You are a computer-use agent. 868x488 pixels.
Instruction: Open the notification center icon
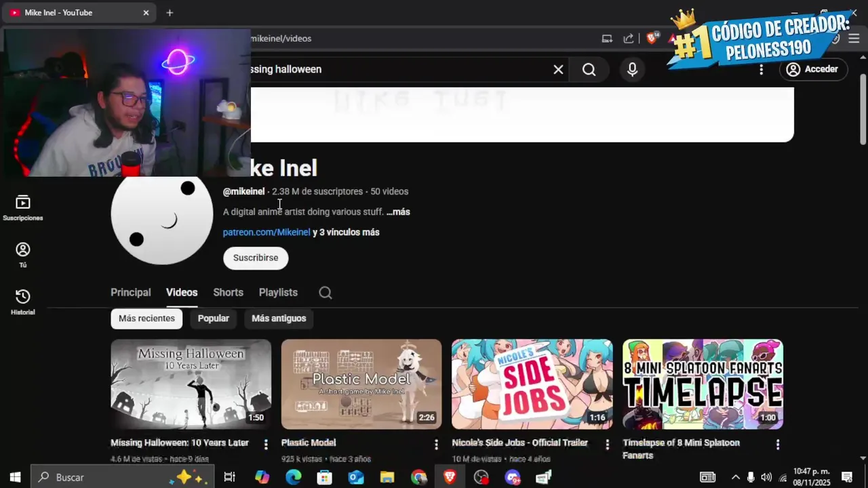pos(847,477)
